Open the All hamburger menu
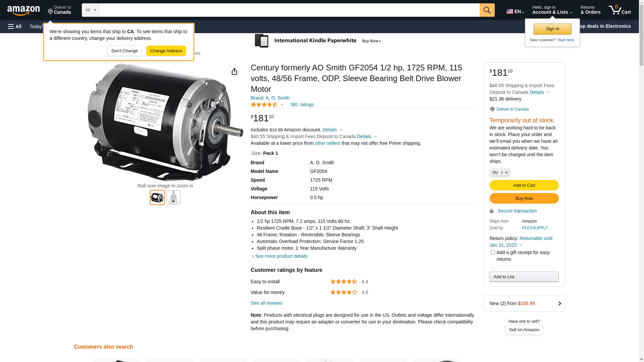The height and width of the screenshot is (362, 644). pyautogui.click(x=15, y=26)
